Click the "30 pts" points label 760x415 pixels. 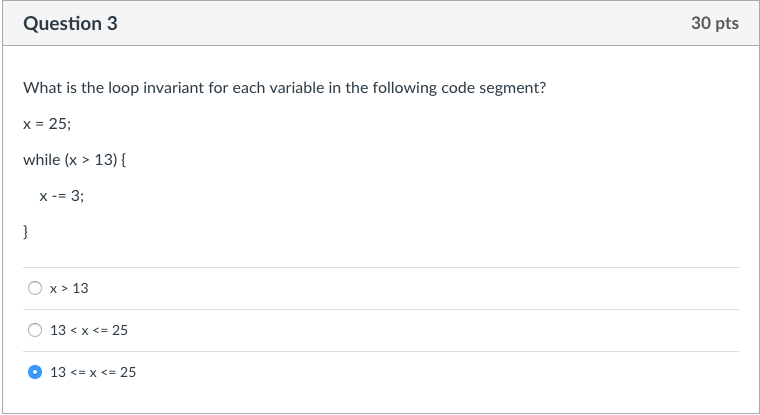pos(714,24)
